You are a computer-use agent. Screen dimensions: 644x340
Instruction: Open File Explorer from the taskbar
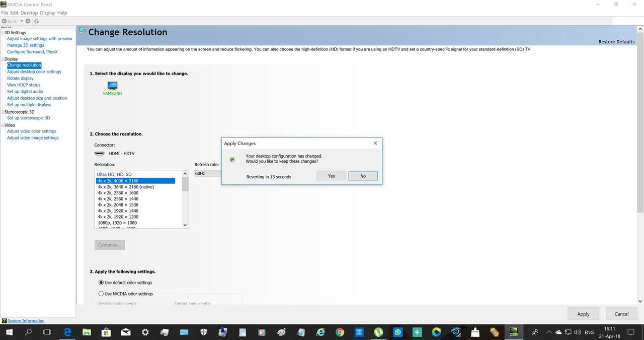[87, 332]
